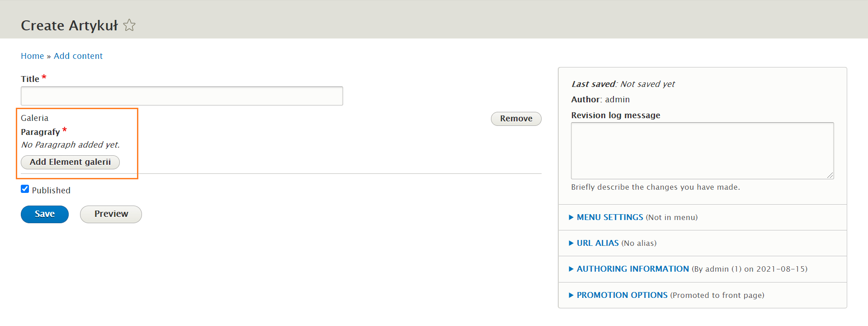The image size is (868, 326).
Task: Click into the Revision log message box
Action: [703, 151]
